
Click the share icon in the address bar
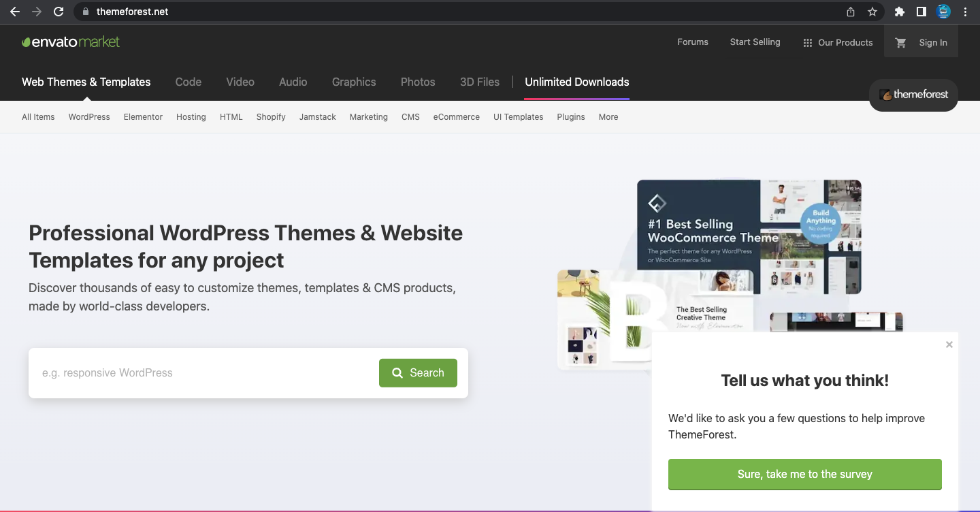coord(849,12)
